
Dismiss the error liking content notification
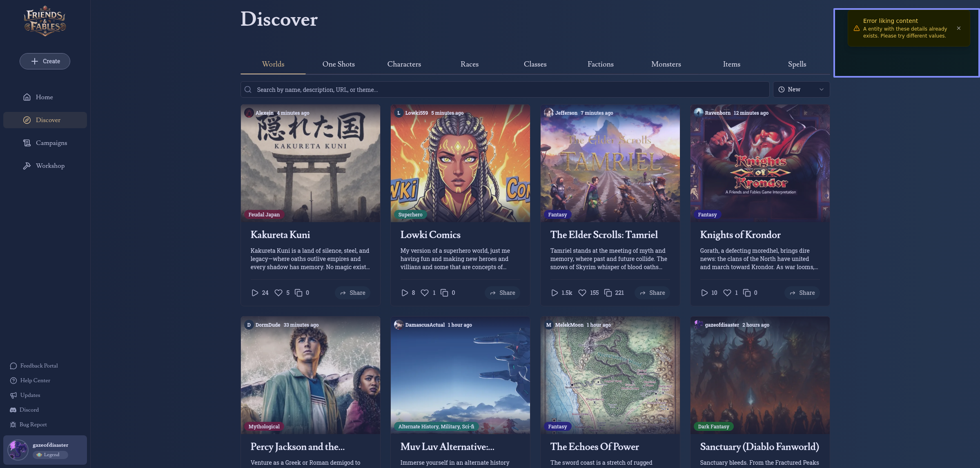959,28
